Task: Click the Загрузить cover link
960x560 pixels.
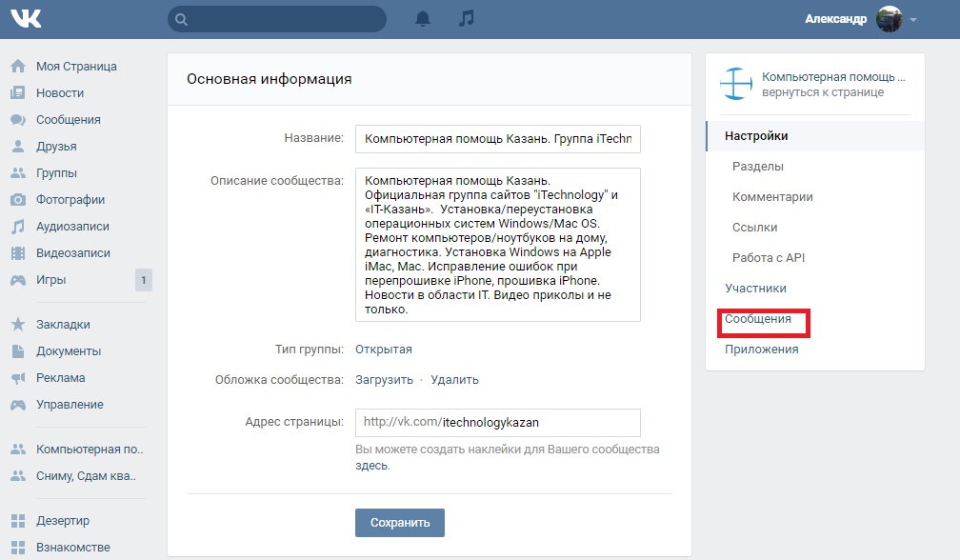Action: coord(384,380)
